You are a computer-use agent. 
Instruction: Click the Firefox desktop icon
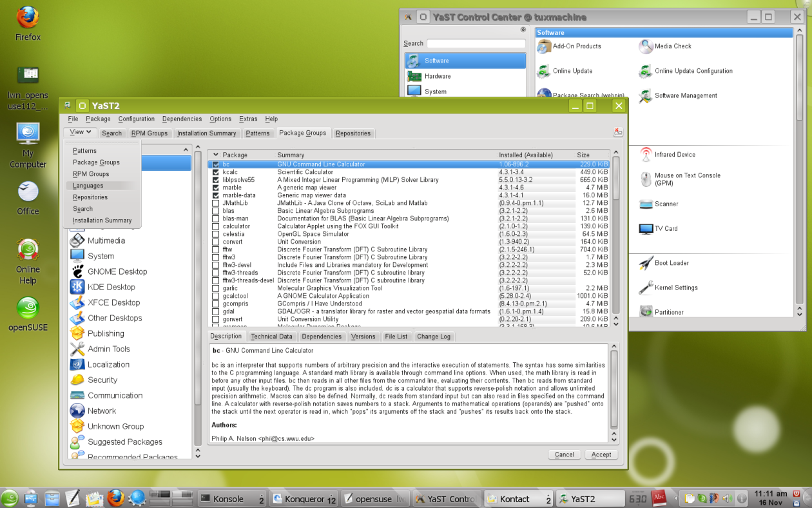28,18
